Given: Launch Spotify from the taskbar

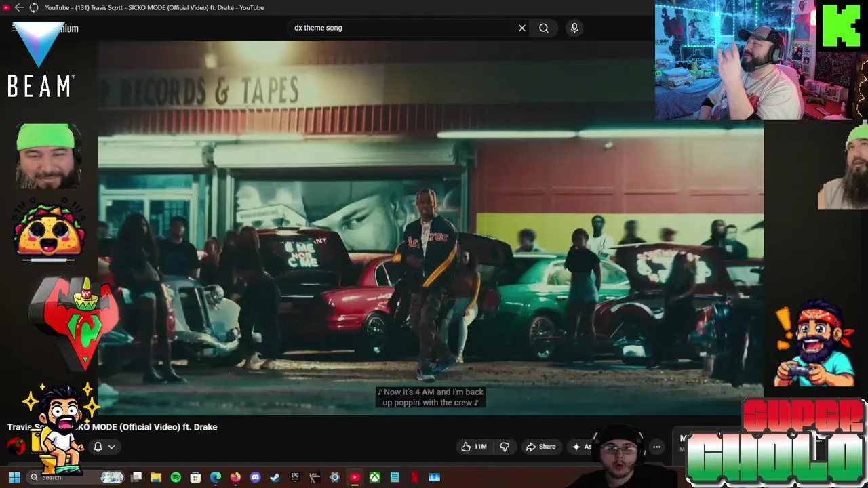Looking at the screenshot, I should tap(176, 477).
